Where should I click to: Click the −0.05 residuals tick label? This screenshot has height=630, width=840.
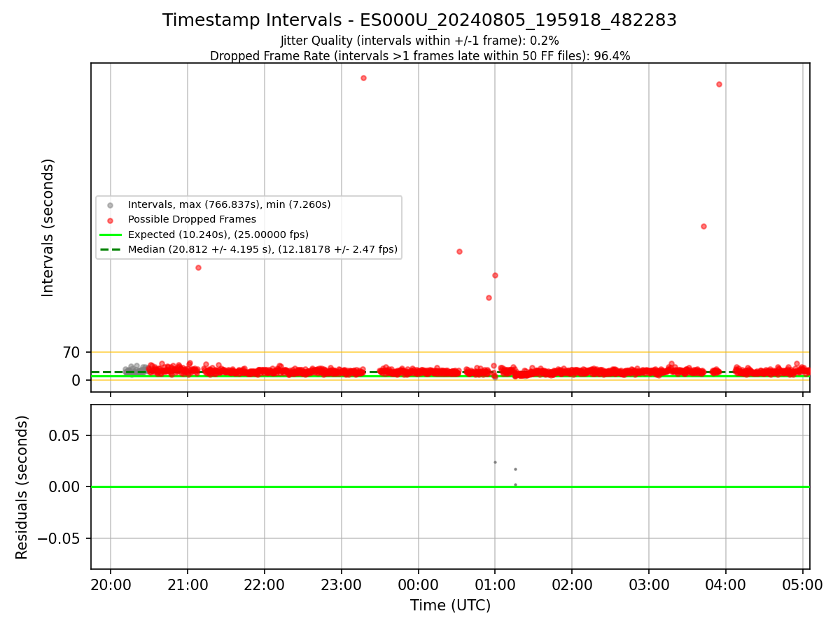coord(59,538)
